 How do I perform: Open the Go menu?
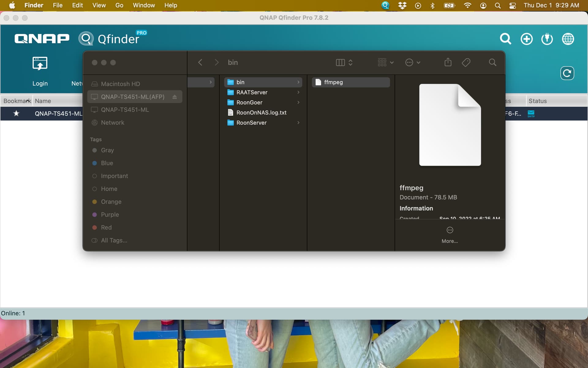click(x=119, y=5)
